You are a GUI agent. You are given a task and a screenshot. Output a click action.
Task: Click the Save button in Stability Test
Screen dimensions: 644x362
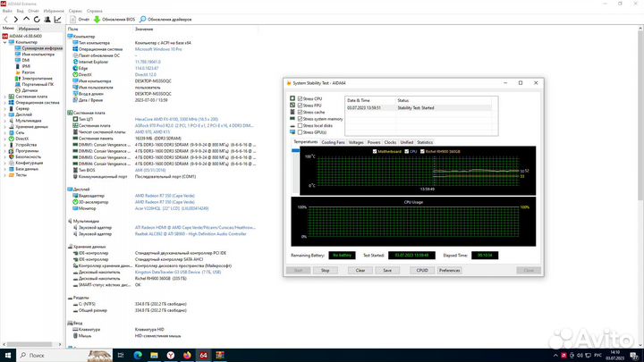(387, 271)
